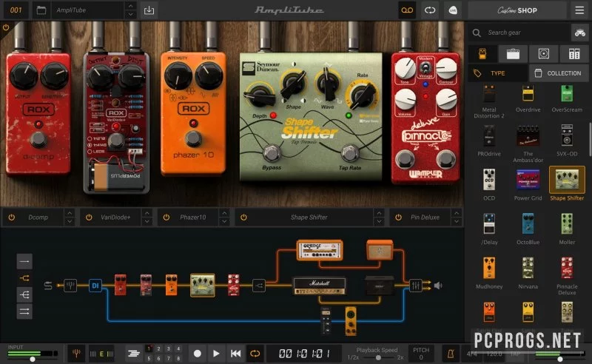
Task: Click the play button in transport
Action: pyautogui.click(x=216, y=354)
